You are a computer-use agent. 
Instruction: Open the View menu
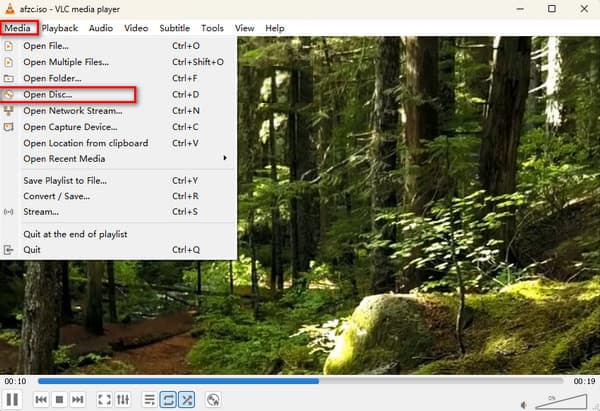pos(244,28)
